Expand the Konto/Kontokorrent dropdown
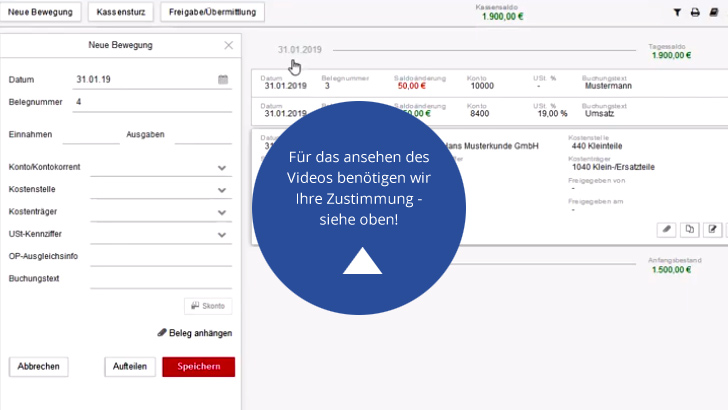This screenshot has width=728, height=410. 222,168
